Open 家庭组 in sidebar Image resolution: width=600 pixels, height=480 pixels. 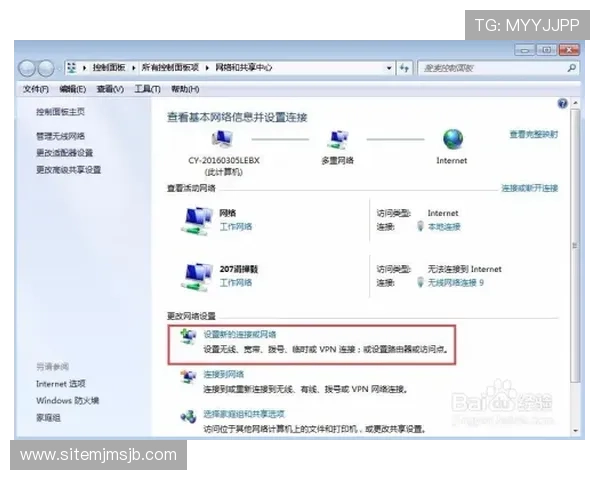point(48,418)
